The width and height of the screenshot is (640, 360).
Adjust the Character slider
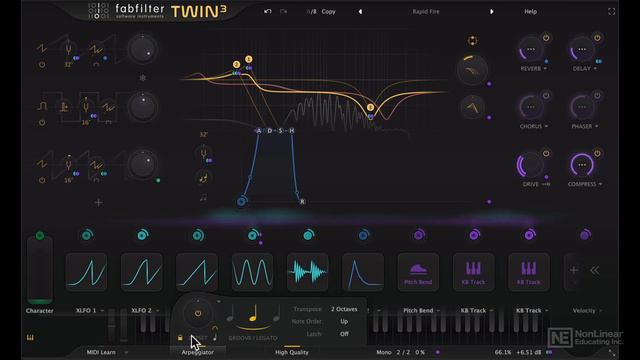click(40, 271)
